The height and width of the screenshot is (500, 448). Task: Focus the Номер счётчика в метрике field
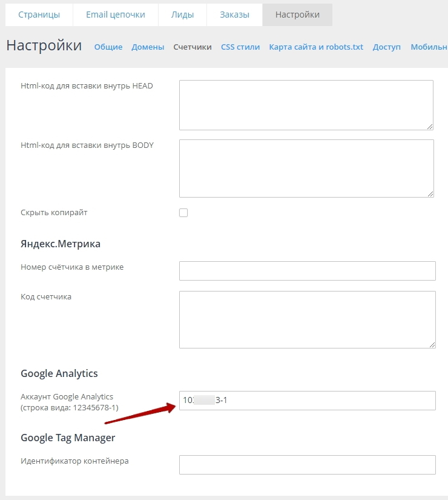(x=307, y=271)
